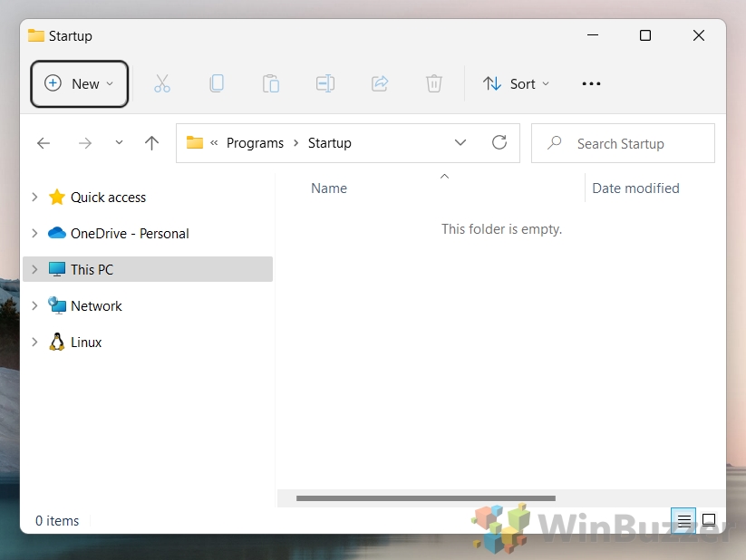The image size is (746, 560).
Task: Click the horizontal scrollbar thumb
Action: (426, 498)
